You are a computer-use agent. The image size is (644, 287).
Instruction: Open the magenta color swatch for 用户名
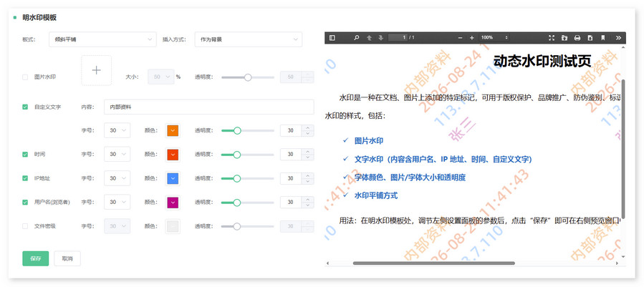pyautogui.click(x=173, y=202)
